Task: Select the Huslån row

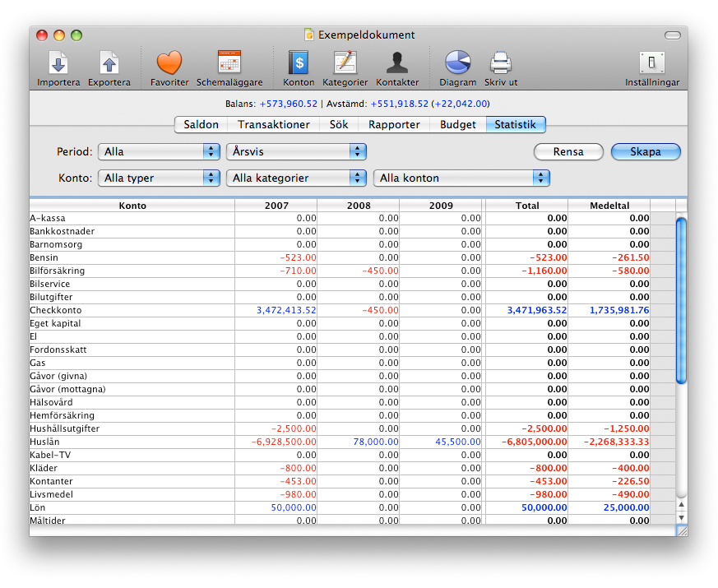Action: (352, 442)
